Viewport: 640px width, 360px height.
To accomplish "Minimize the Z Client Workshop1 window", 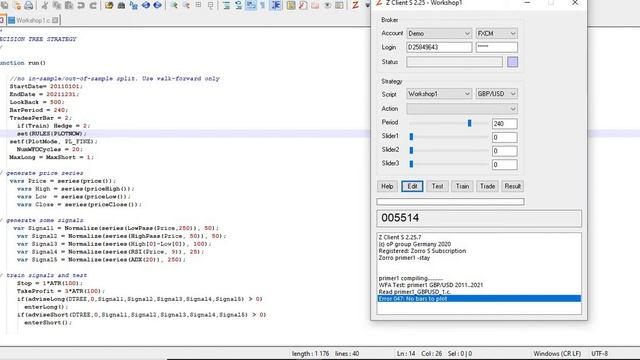I will [x=527, y=3].
